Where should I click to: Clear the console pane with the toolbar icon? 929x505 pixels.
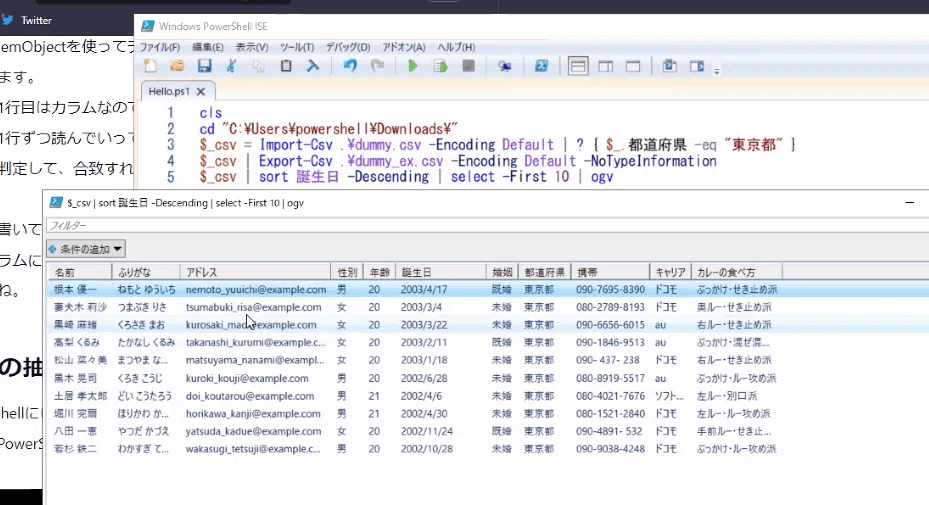pyautogui.click(x=313, y=66)
